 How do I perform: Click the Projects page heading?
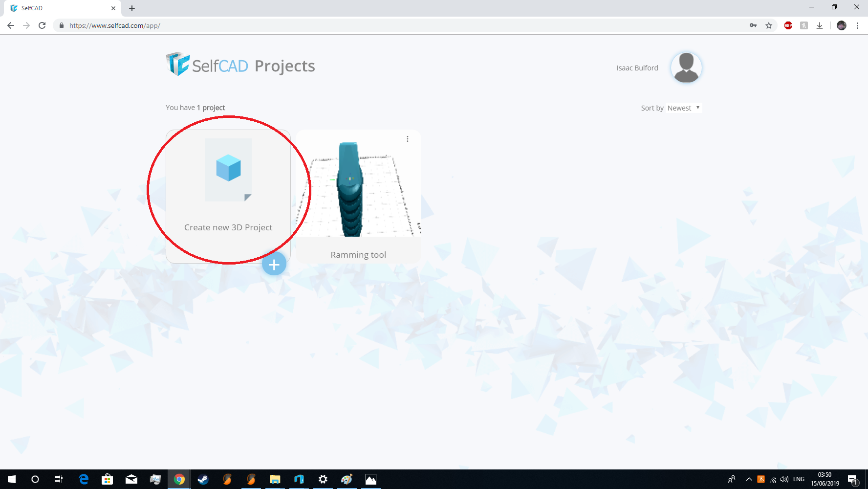point(285,66)
